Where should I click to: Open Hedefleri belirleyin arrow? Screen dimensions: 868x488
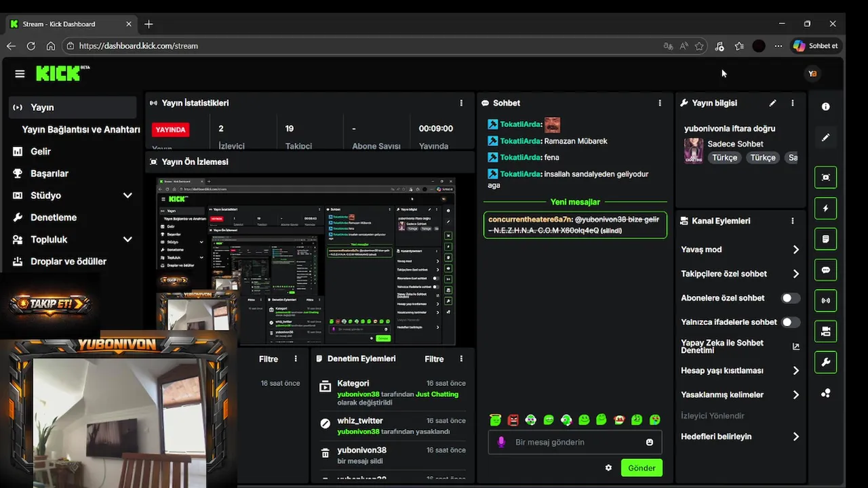point(795,436)
